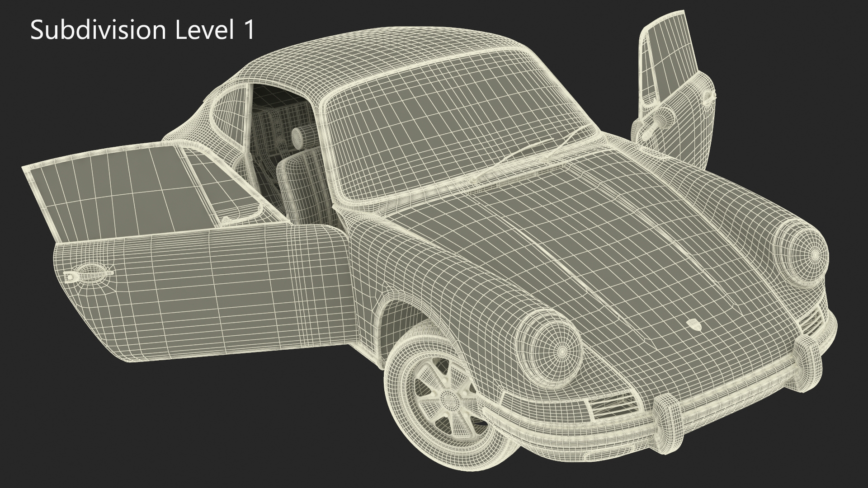868x488 pixels.
Task: Click the Subdivision Level 1 label
Action: point(142,31)
